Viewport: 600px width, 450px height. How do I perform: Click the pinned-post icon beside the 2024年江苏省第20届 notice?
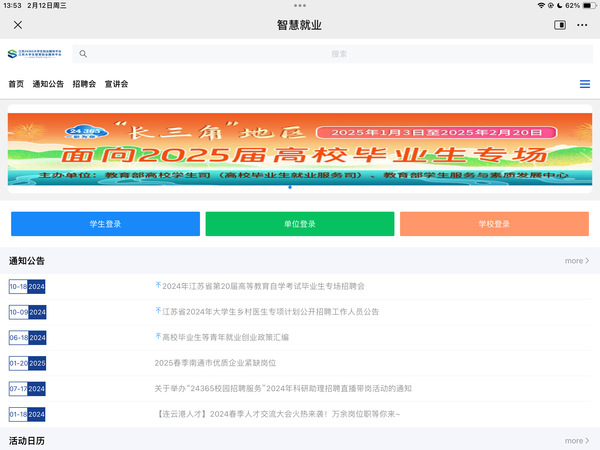158,285
